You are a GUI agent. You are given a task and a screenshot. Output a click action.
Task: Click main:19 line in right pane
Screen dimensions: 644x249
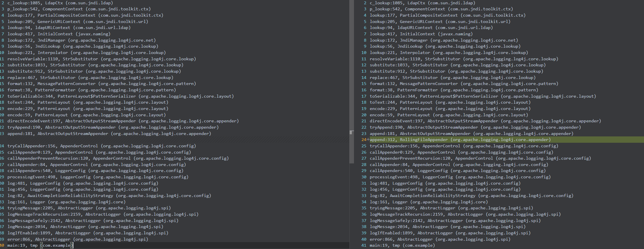(x=402, y=245)
